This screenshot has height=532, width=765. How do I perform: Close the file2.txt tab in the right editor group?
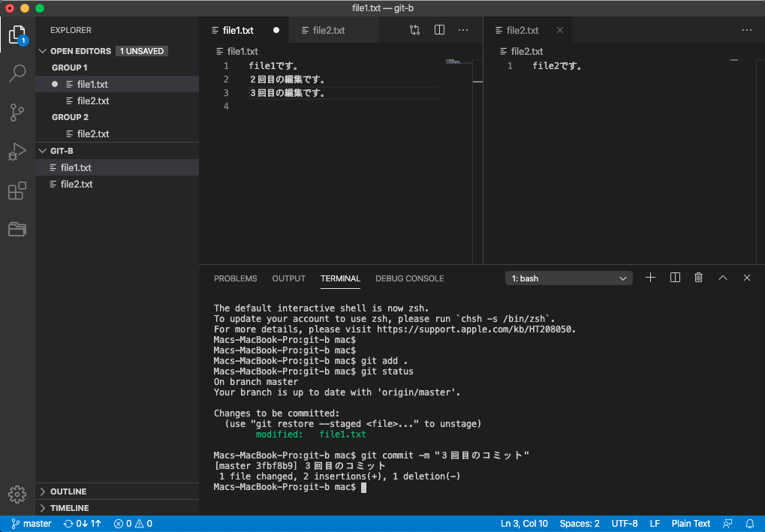pyautogui.click(x=560, y=30)
